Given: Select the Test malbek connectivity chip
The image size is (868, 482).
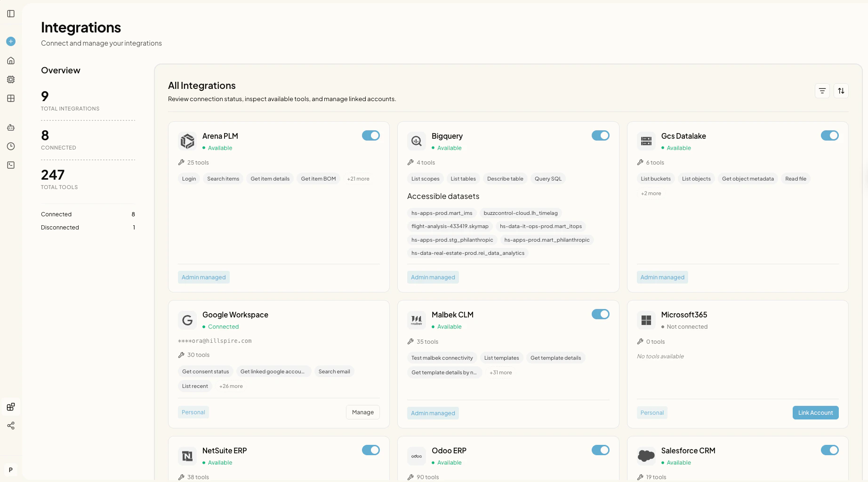Looking at the screenshot, I should click(x=442, y=358).
